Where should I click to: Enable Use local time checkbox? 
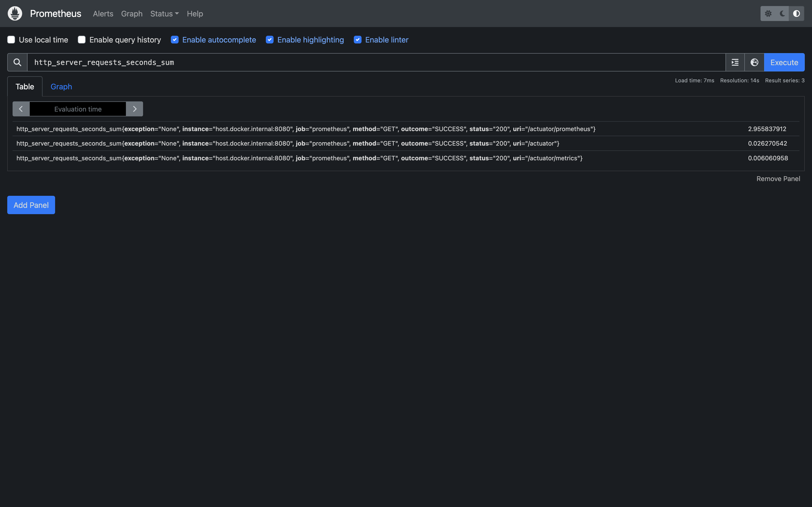[11, 40]
